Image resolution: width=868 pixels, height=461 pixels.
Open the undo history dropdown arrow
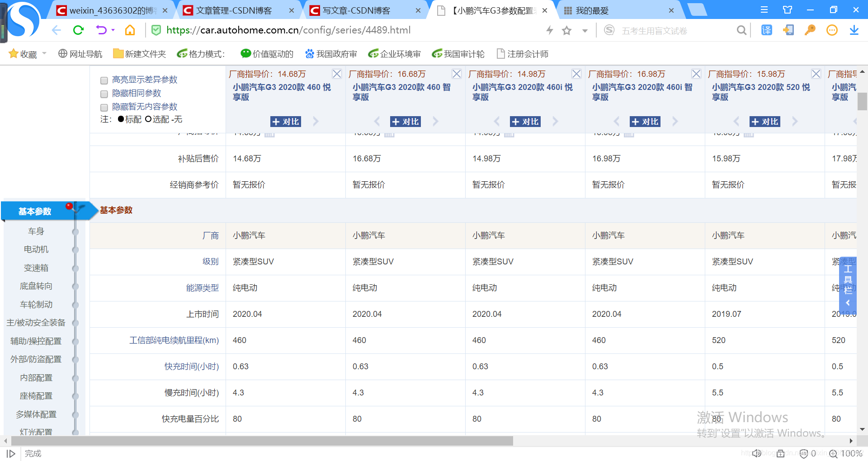click(x=113, y=30)
